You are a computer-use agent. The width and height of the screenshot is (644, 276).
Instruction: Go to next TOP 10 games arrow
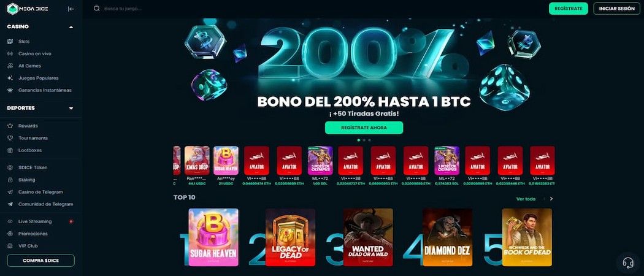click(551, 199)
